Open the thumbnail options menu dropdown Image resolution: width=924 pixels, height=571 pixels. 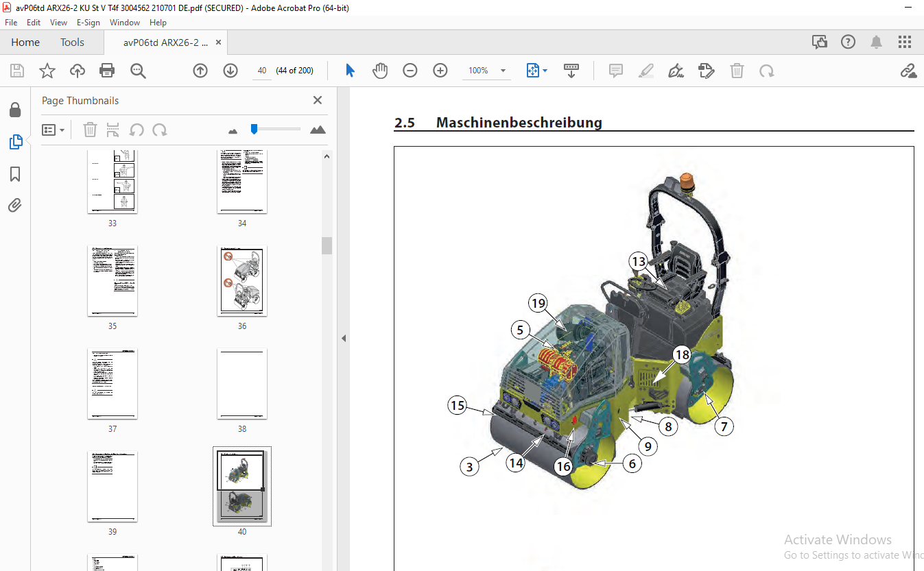[x=54, y=130]
